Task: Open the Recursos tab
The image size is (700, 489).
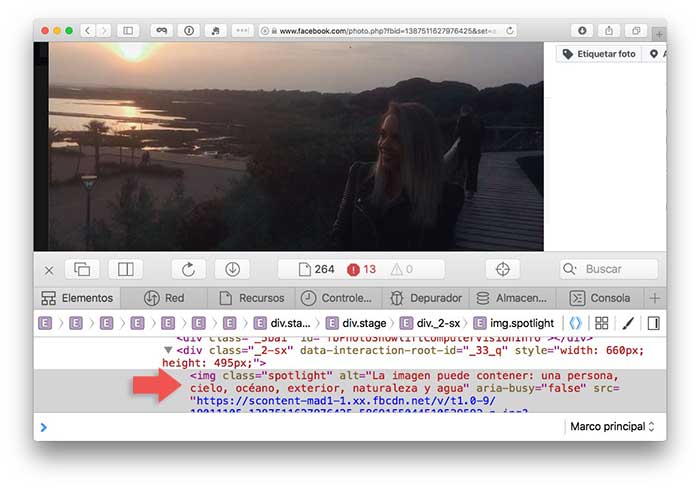Action: [x=251, y=298]
